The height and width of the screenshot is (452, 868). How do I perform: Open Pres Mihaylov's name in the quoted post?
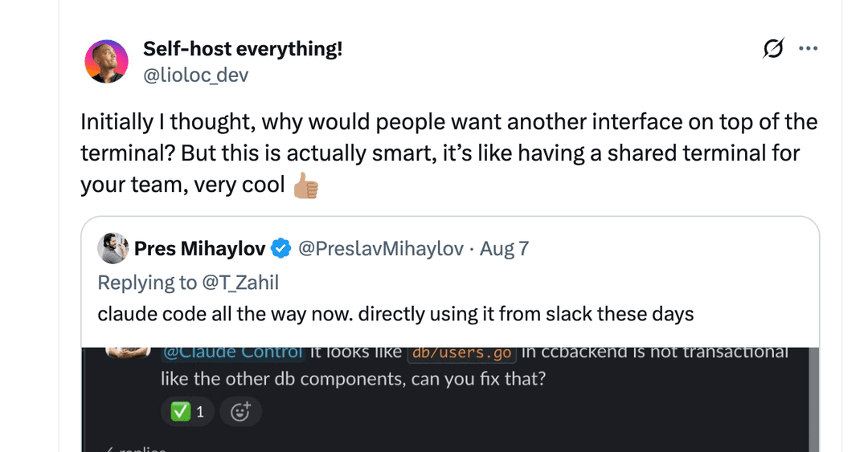click(x=199, y=249)
